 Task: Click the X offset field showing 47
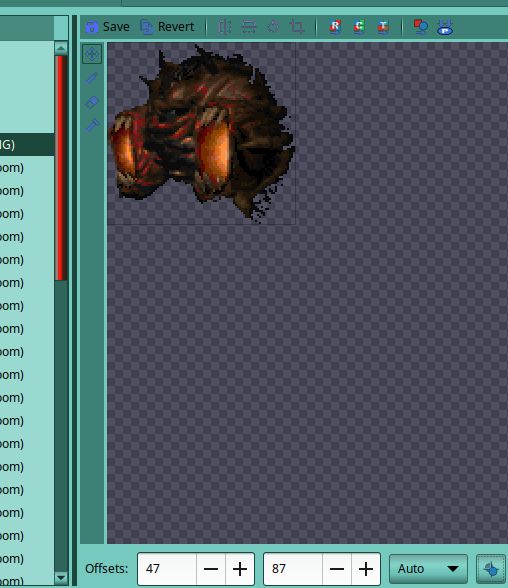coord(167,568)
